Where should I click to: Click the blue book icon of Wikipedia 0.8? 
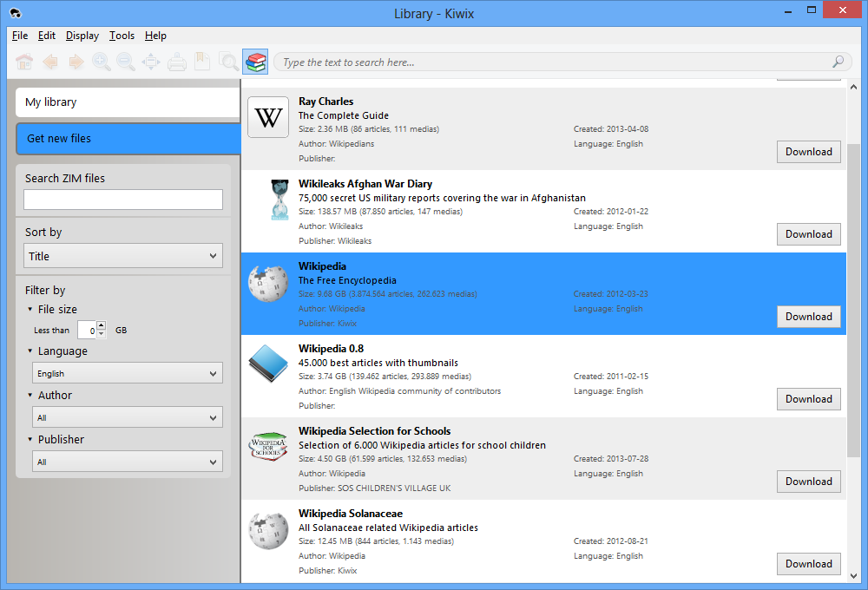[x=268, y=364]
